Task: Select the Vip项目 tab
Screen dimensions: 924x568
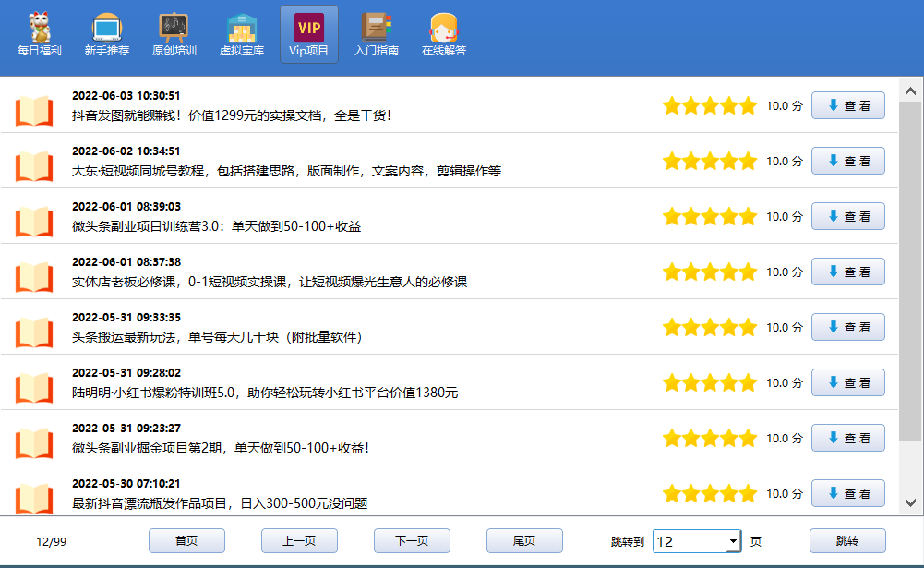Action: point(309,34)
